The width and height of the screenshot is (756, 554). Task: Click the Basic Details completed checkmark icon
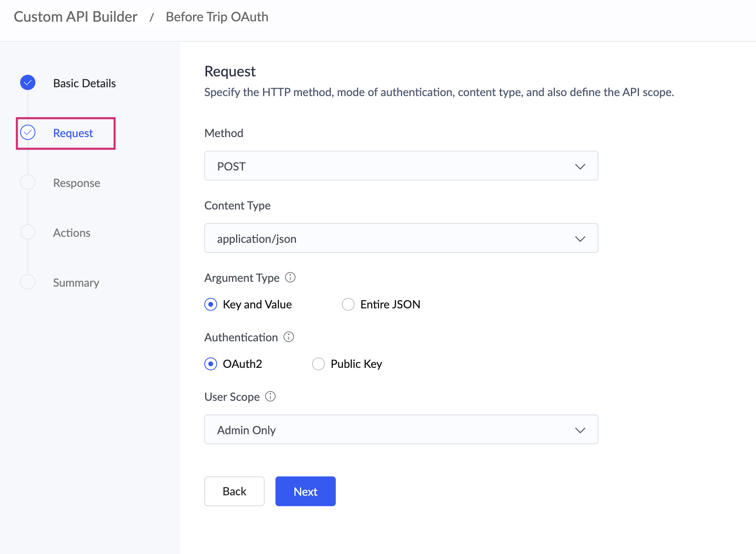[28, 83]
